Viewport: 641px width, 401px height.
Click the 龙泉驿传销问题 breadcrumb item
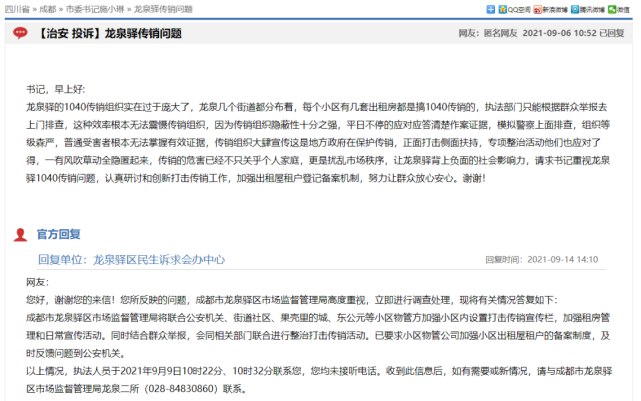tap(163, 9)
